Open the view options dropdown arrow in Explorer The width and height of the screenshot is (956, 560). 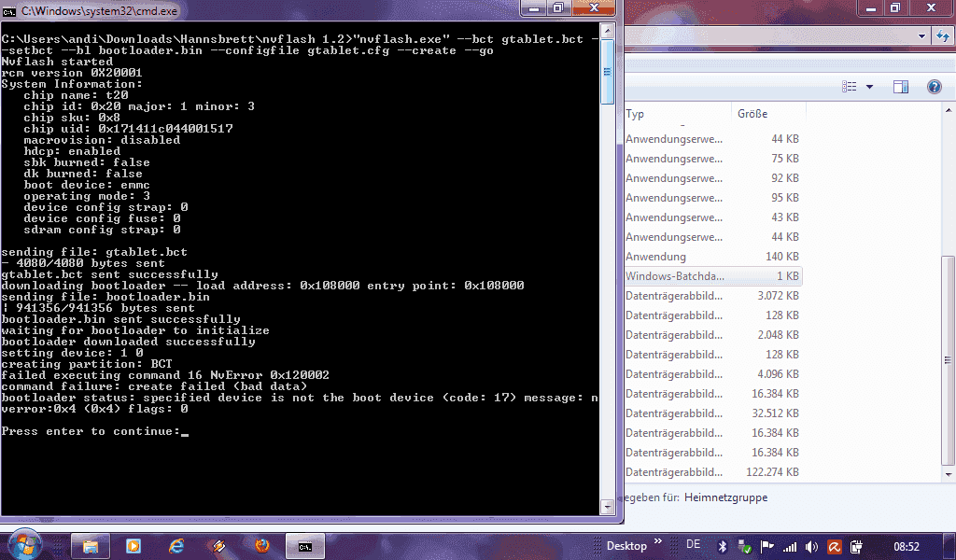click(x=869, y=87)
